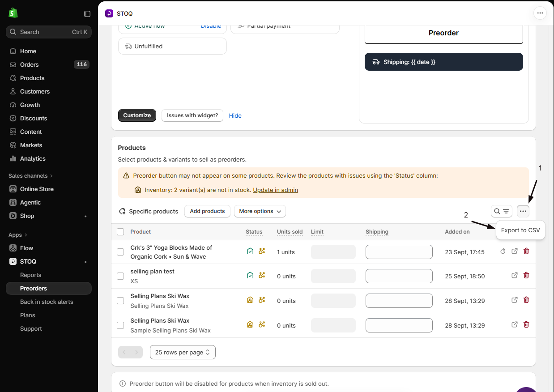Click the Unfulfilled tag

[x=172, y=46]
